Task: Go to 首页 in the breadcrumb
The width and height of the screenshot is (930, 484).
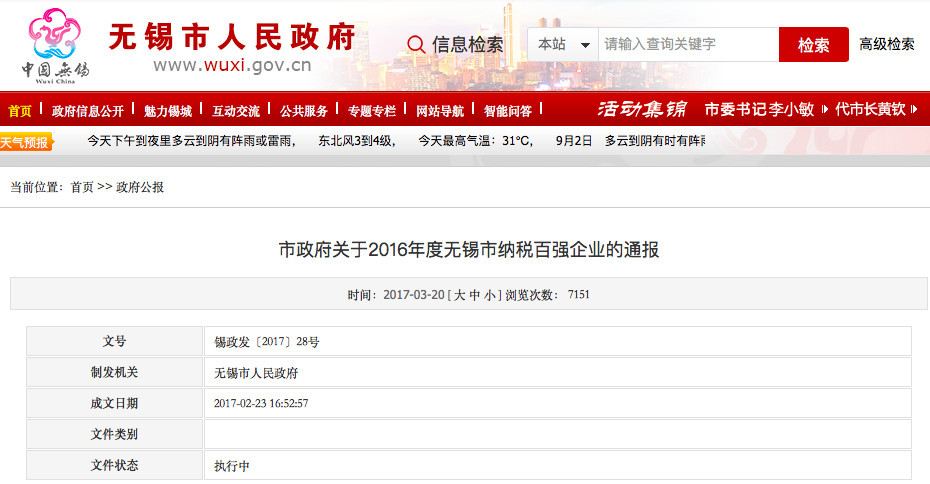Action: [82, 187]
